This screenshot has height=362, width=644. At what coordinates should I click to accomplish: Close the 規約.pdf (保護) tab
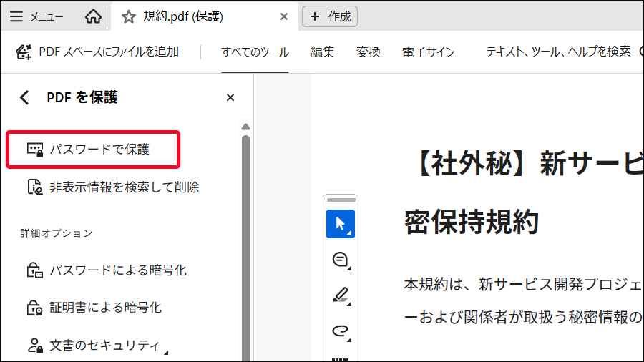pos(284,17)
